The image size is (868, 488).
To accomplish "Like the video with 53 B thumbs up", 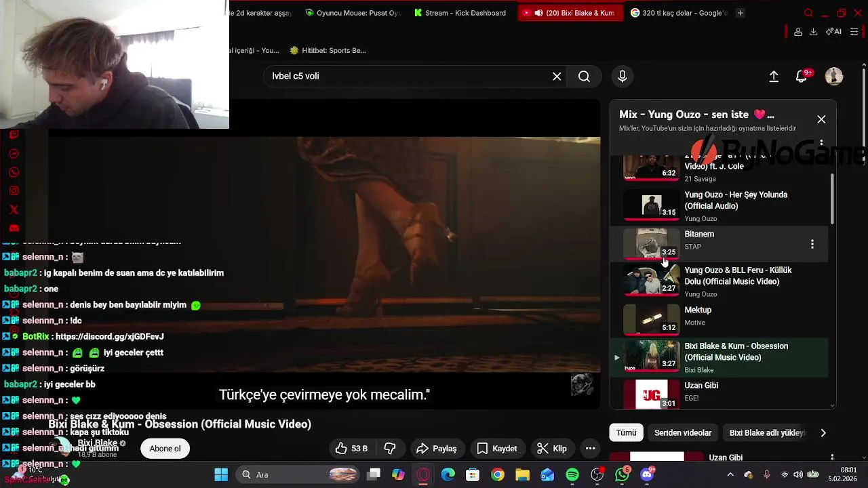I will coord(351,449).
